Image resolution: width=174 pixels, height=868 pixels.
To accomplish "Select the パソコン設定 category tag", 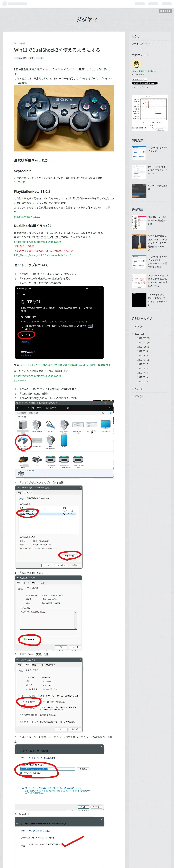I will [x=21, y=58].
